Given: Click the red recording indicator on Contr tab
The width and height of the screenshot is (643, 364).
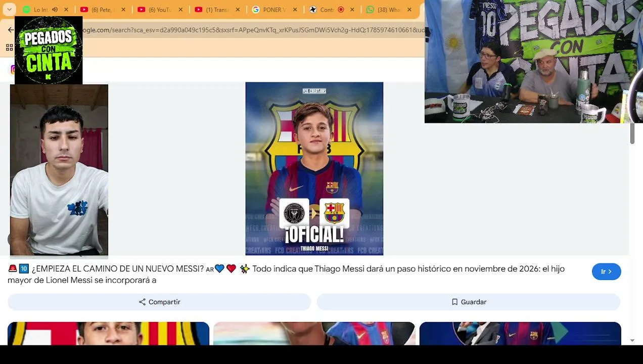Looking at the screenshot, I should click(341, 10).
